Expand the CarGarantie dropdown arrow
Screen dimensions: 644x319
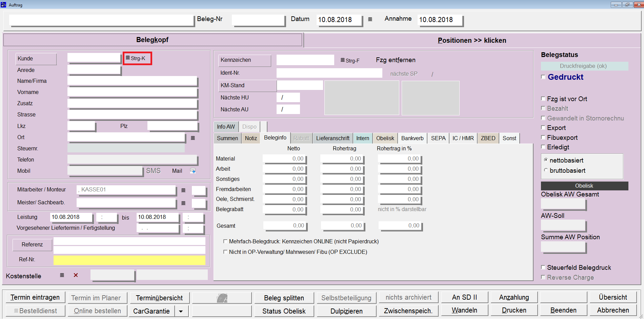[181, 311]
